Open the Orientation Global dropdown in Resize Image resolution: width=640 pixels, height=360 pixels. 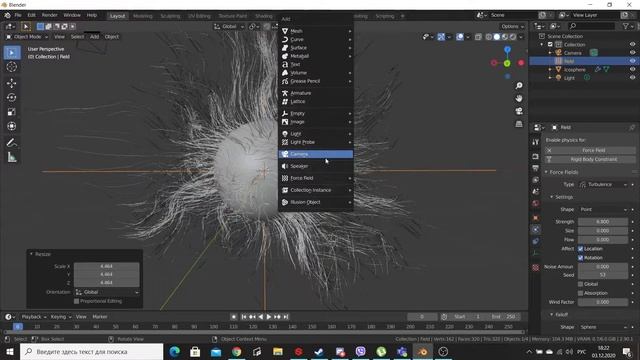tap(107, 292)
